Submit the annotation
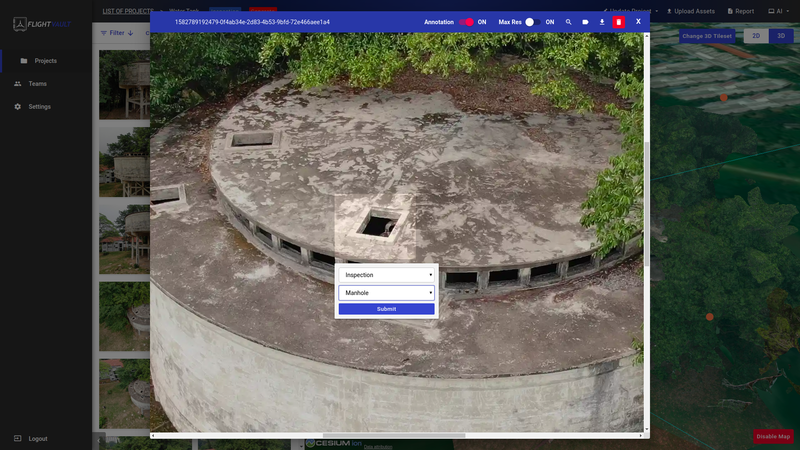800x450 pixels. [386, 309]
